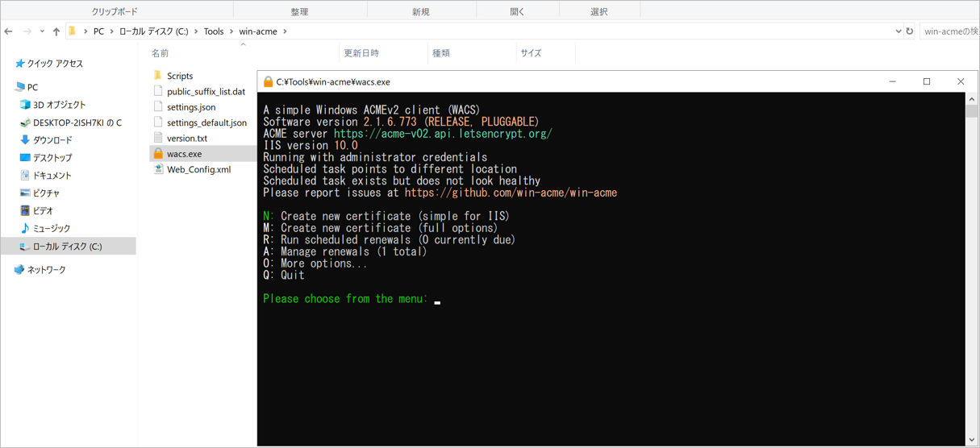This screenshot has height=448, width=980.
Task: Click the settings_default.json file icon
Action: [x=158, y=122]
